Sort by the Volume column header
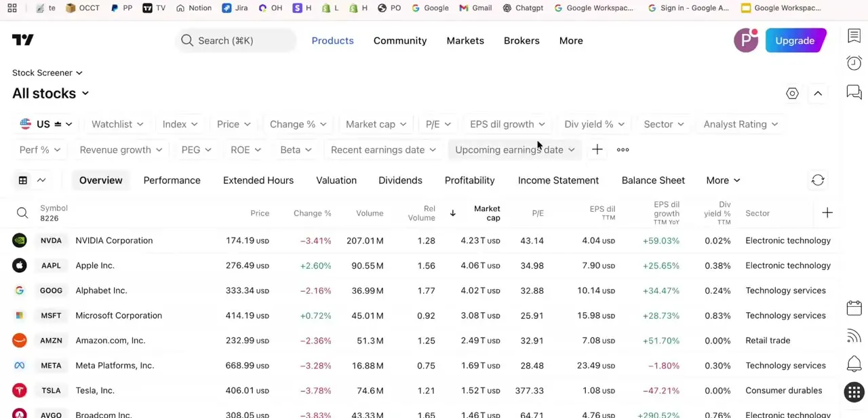 coord(370,213)
